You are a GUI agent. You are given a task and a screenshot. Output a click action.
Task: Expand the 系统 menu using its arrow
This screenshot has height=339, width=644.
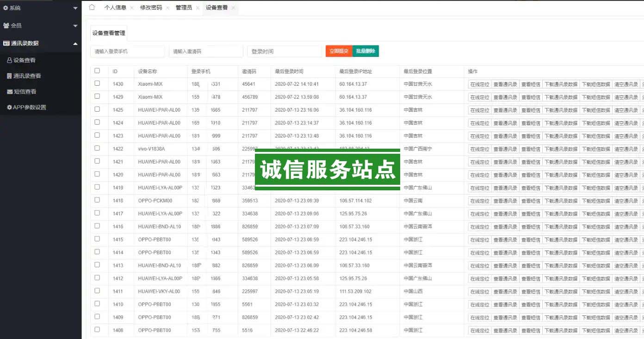tap(75, 8)
